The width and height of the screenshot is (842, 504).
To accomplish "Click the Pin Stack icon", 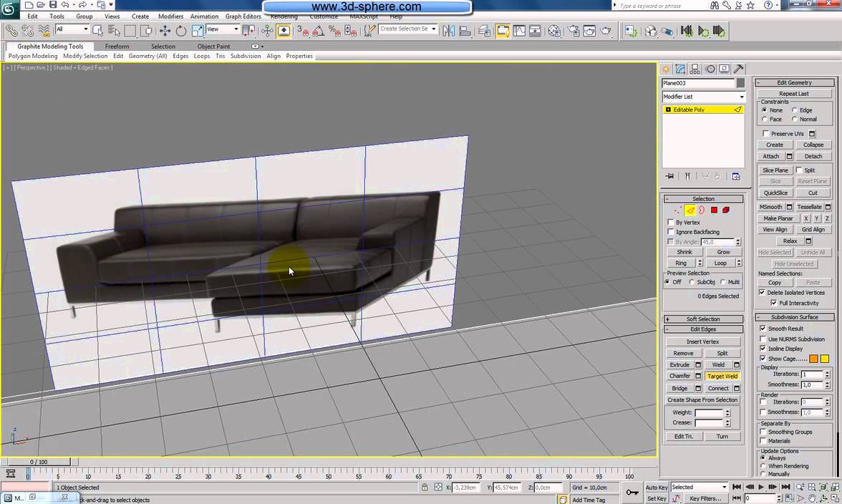I will (670, 176).
